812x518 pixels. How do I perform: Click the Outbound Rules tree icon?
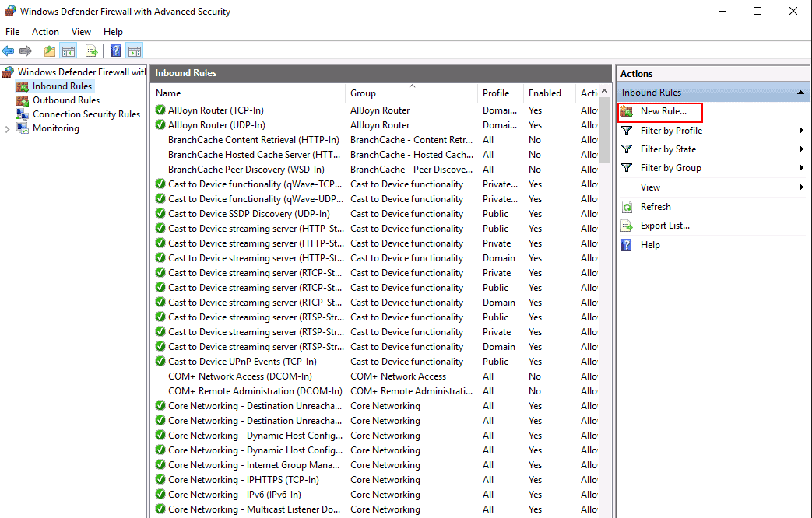23,100
